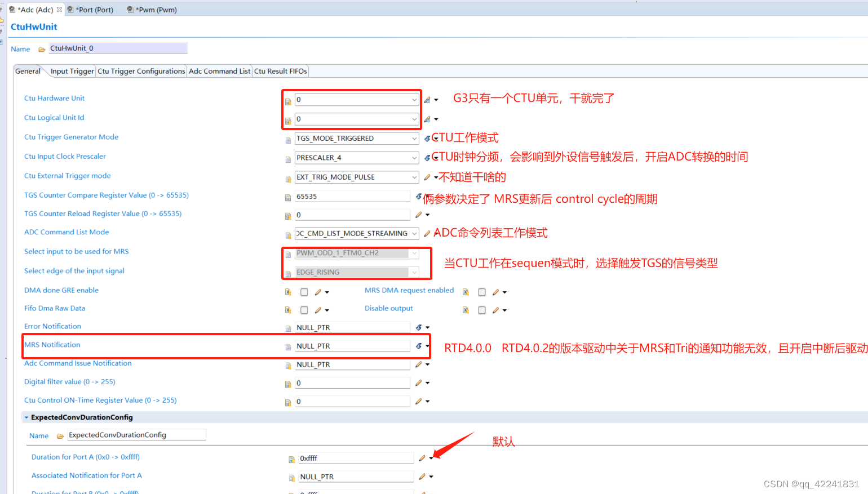This screenshot has width=868, height=494.
Task: Click the Fifo Dma Raw Data label
Action: (x=54, y=308)
